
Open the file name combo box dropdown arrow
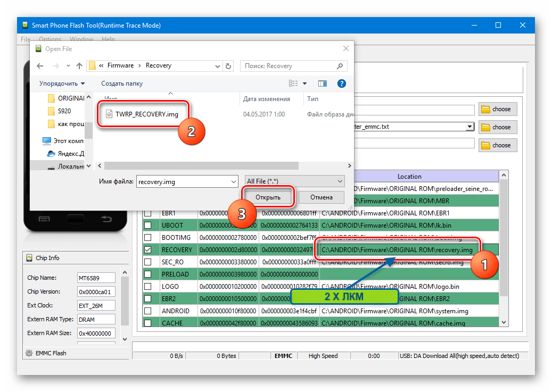pos(233,181)
